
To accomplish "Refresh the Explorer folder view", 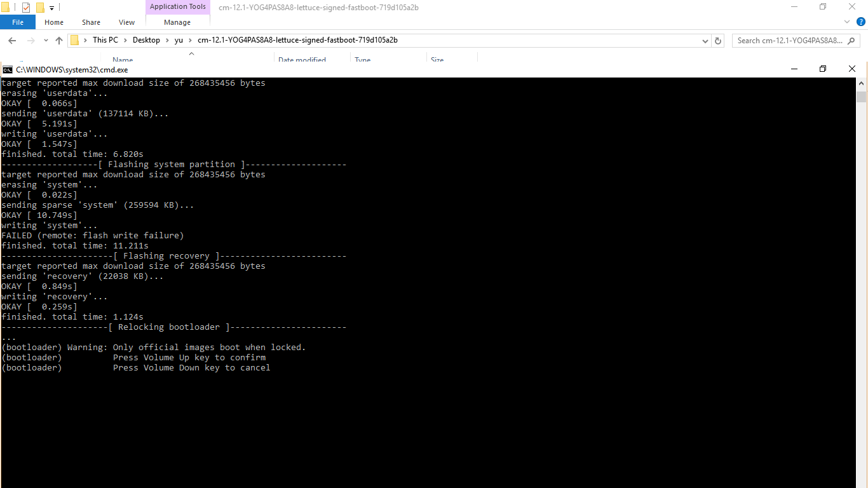I will 718,41.
